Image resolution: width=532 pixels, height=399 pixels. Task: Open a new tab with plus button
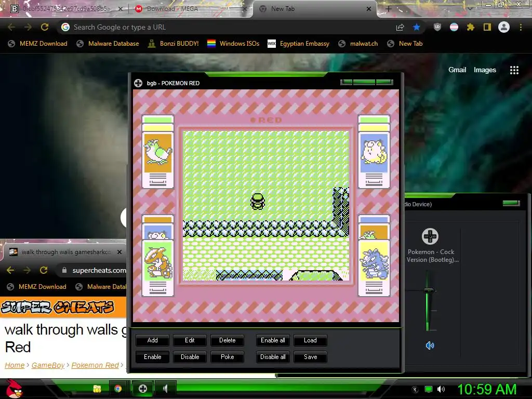[x=389, y=9]
